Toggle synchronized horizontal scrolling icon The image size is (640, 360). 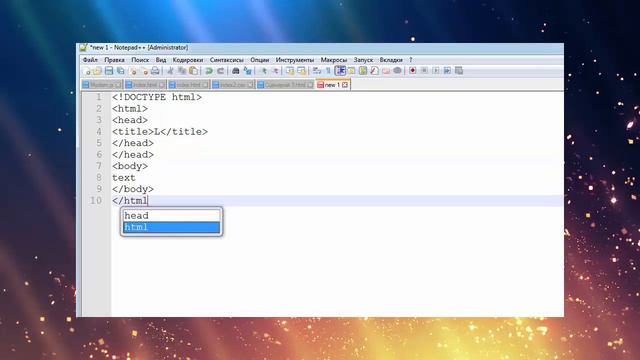tap(301, 71)
